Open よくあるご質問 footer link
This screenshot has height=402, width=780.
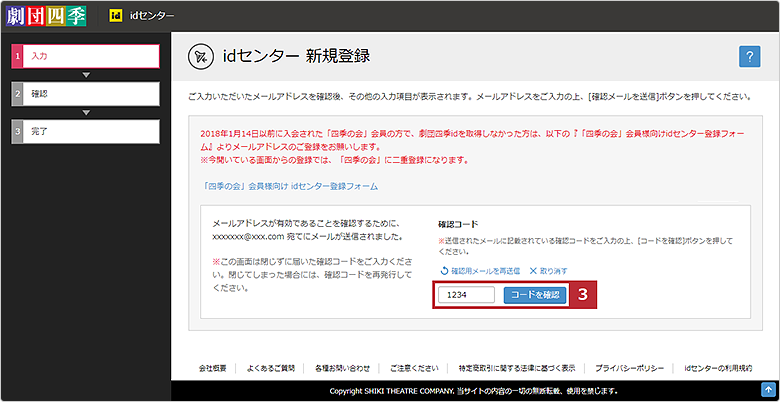(271, 368)
